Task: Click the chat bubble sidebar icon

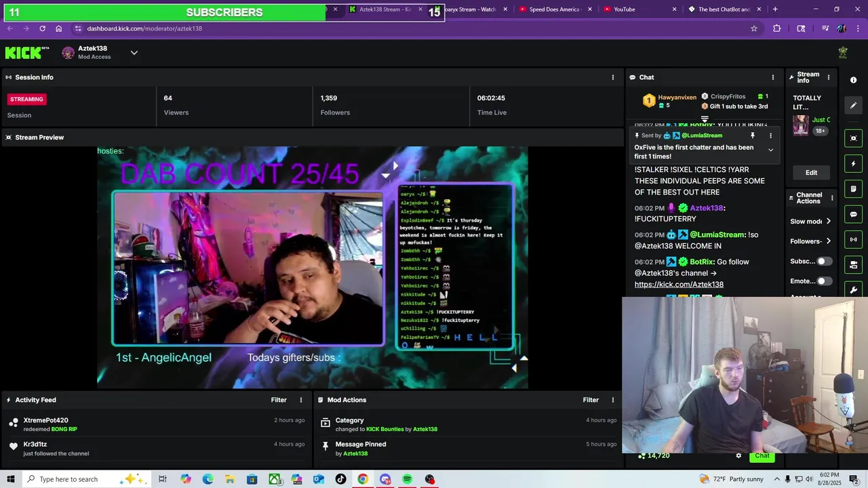Action: tap(854, 214)
